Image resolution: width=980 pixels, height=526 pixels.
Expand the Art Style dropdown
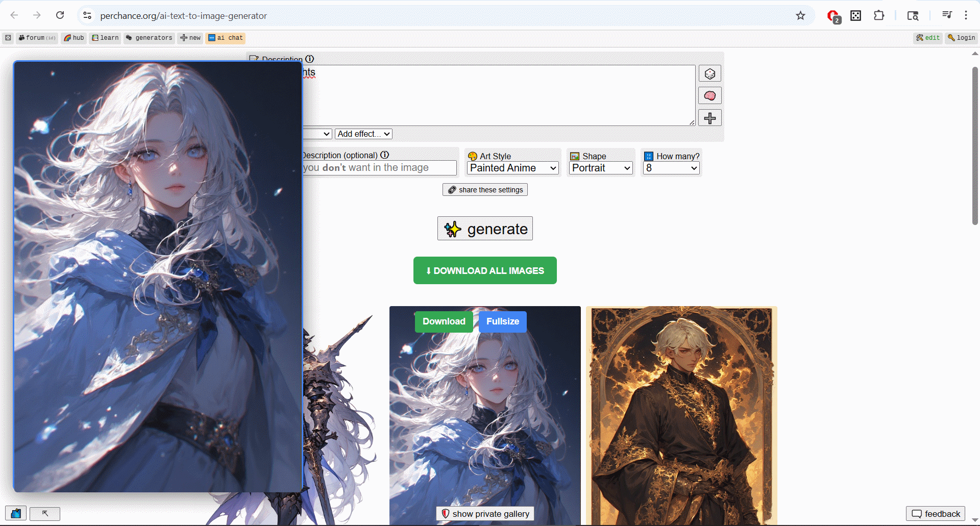pyautogui.click(x=513, y=168)
